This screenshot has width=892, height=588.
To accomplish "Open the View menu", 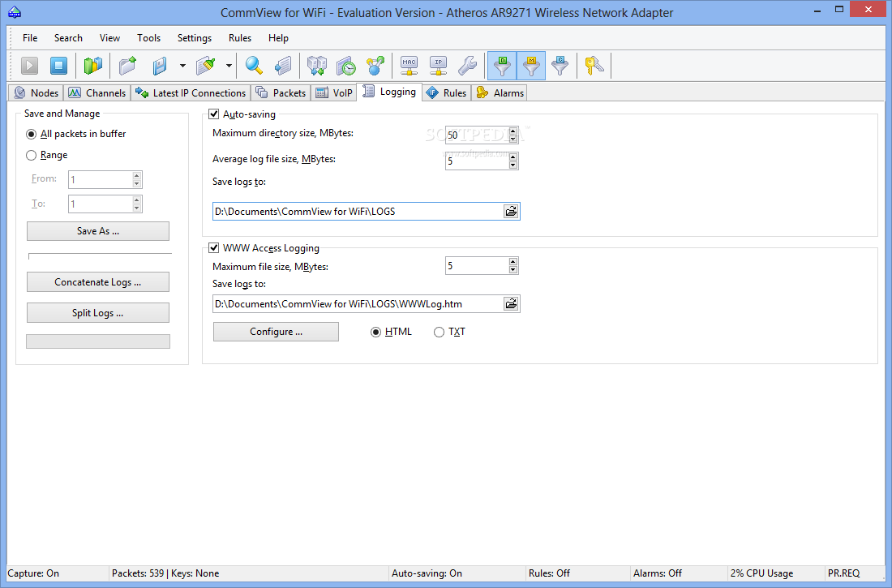I will pyautogui.click(x=109, y=38).
